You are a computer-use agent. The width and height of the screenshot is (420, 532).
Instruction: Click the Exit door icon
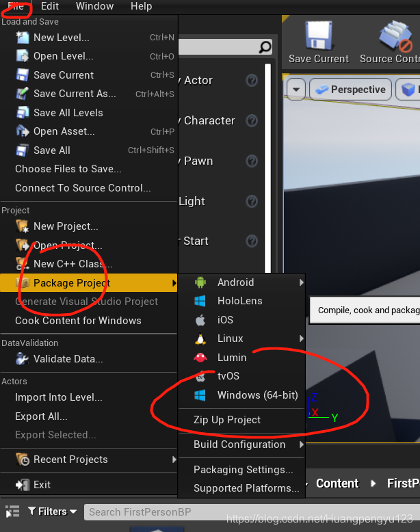click(x=23, y=485)
